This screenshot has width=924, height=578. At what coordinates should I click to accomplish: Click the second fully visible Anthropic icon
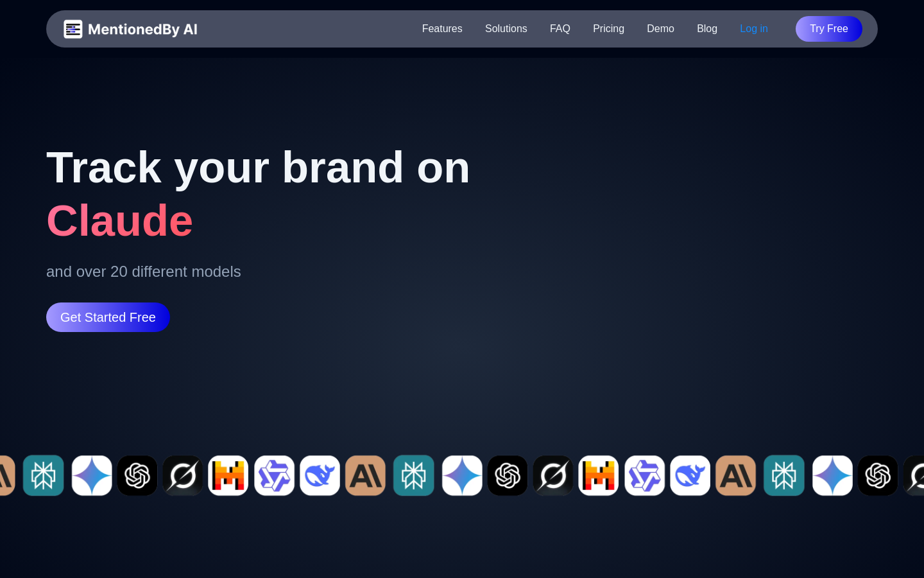pos(736,476)
